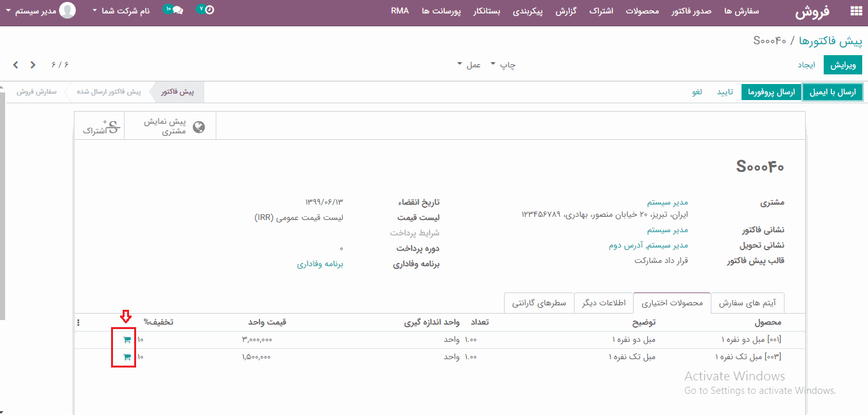Screen dimensions: 868x415
Task: Open the گزارش menu in top bar
Action: point(565,11)
